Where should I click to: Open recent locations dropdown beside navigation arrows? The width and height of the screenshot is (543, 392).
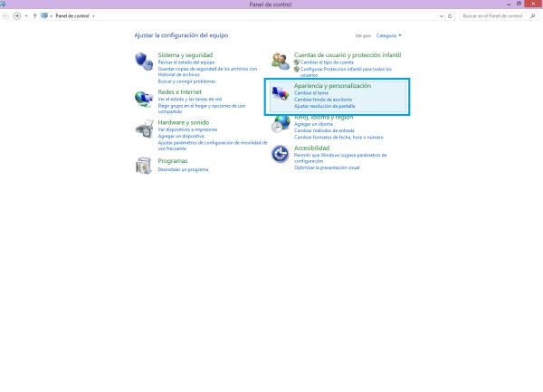coord(26,15)
